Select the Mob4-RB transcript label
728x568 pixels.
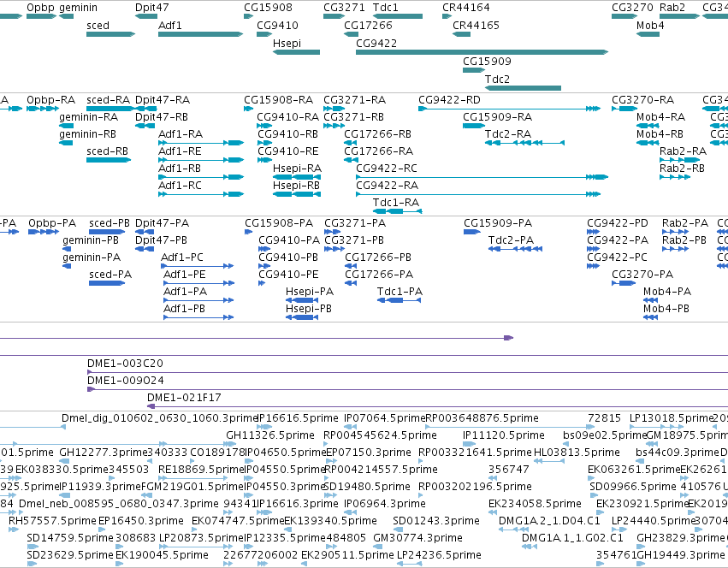click(x=660, y=134)
